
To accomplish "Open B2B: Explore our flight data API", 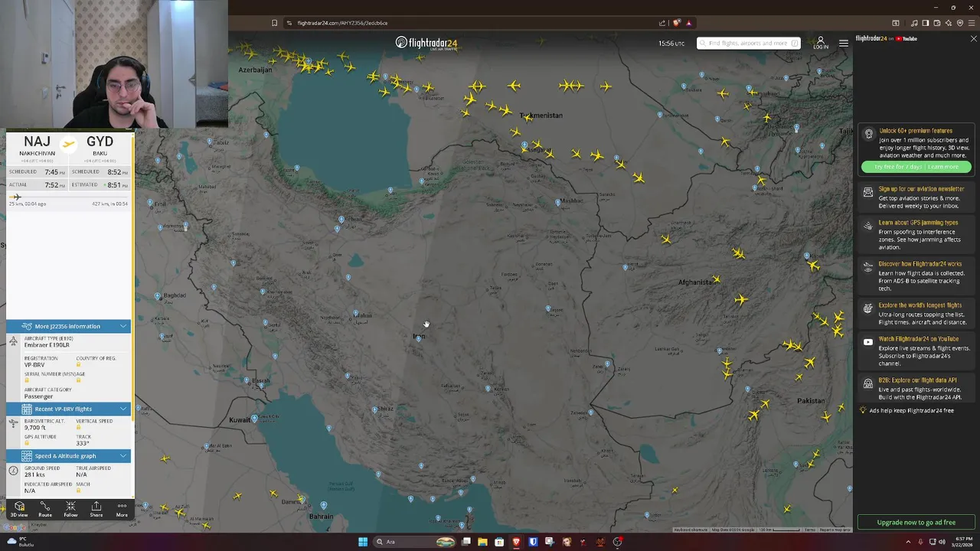I will [916, 388].
